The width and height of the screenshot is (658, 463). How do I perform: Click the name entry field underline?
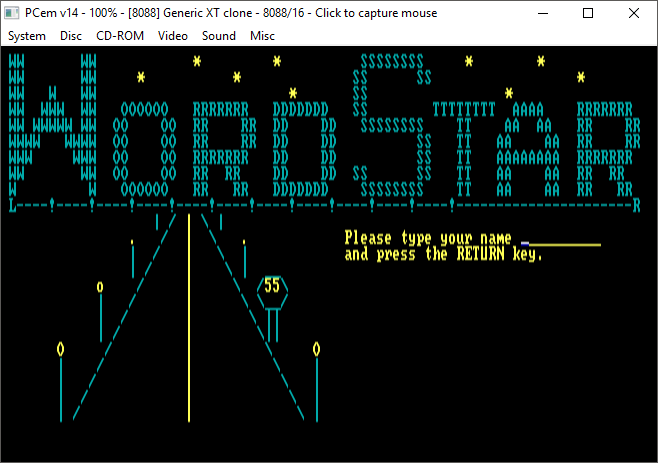561,244
